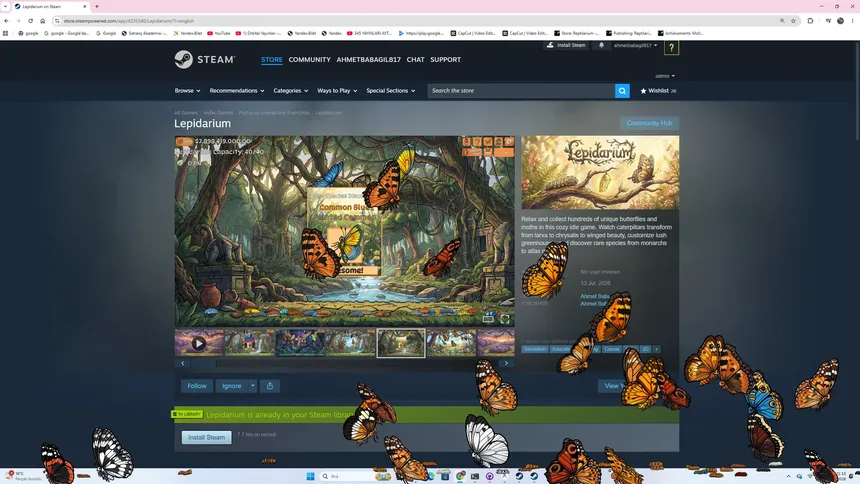The height and width of the screenshot is (484, 860).
Task: Click the Steam logo in the header
Action: (x=204, y=59)
